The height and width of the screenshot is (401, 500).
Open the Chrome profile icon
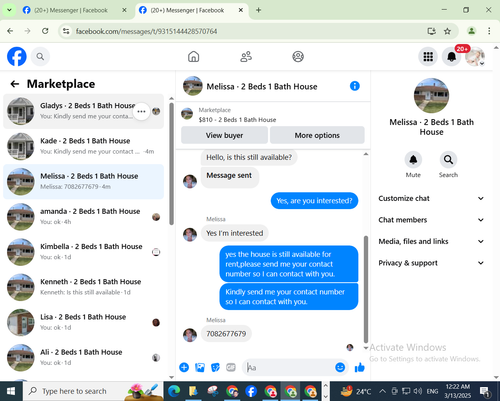pyautogui.click(x=471, y=31)
